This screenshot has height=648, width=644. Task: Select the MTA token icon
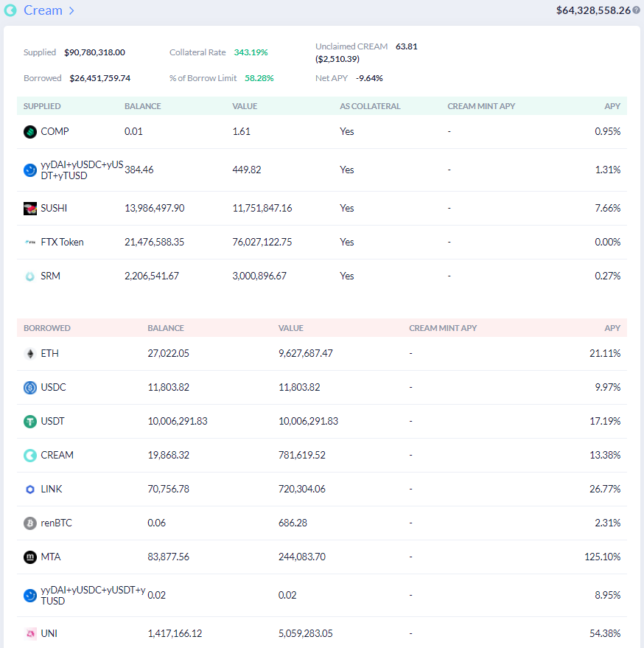click(x=30, y=557)
